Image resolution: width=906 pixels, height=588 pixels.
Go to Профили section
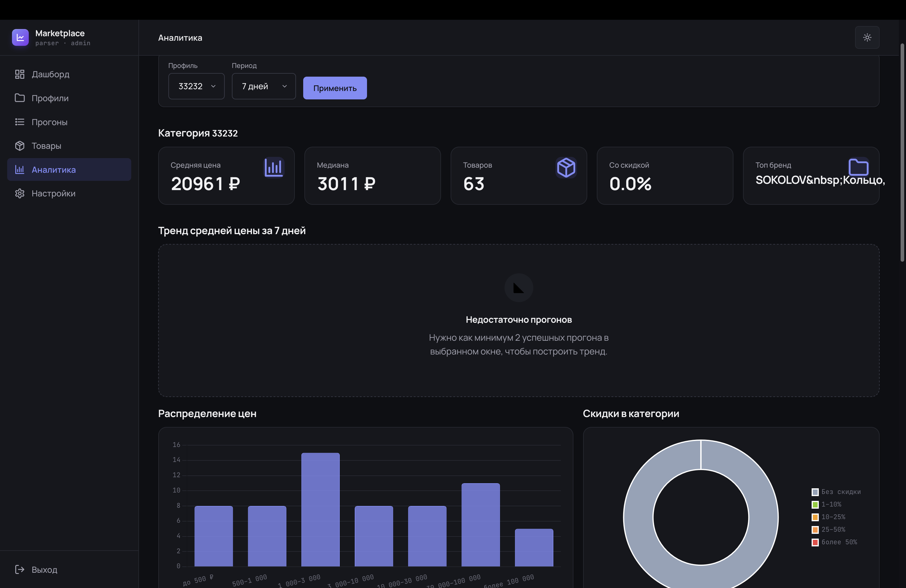pyautogui.click(x=69, y=98)
